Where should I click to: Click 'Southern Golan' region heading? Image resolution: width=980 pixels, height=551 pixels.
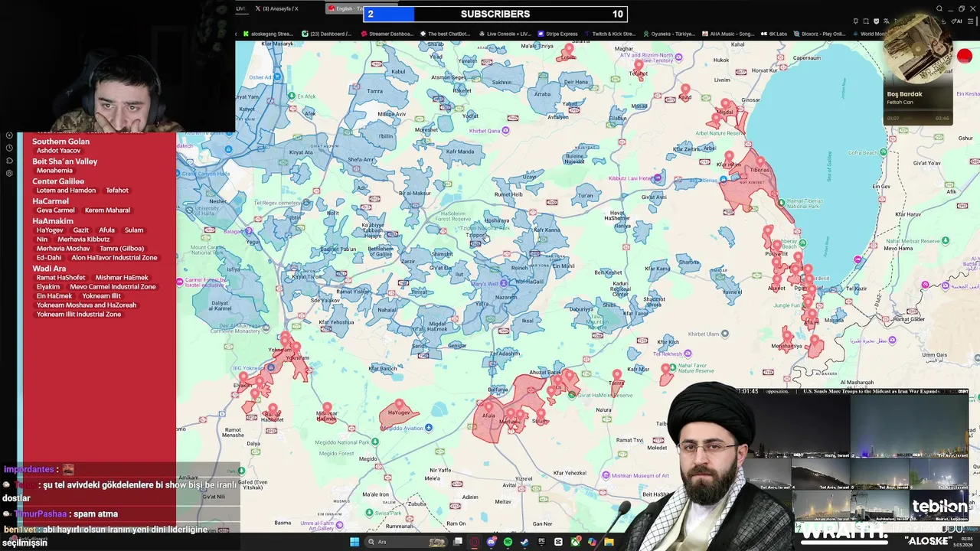pos(60,142)
